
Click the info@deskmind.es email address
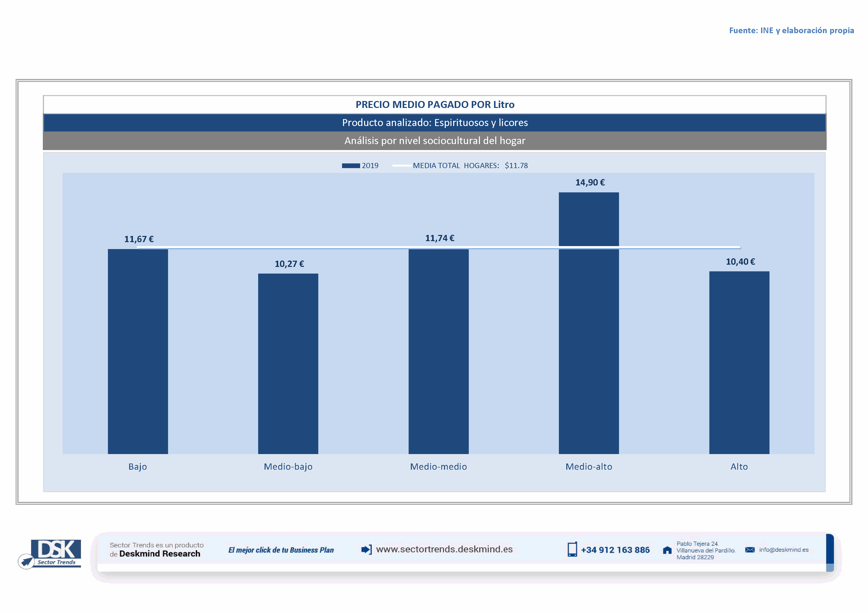click(784, 550)
